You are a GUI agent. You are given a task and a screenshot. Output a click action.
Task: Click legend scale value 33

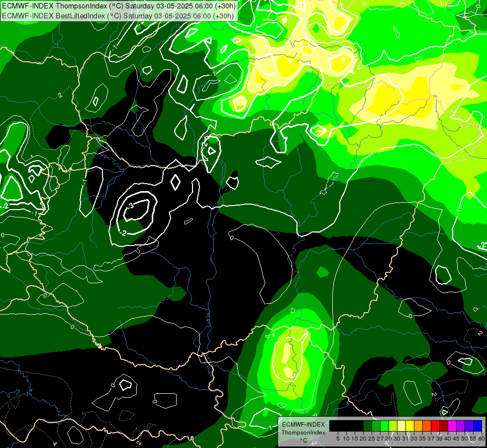pyautogui.click(x=414, y=439)
